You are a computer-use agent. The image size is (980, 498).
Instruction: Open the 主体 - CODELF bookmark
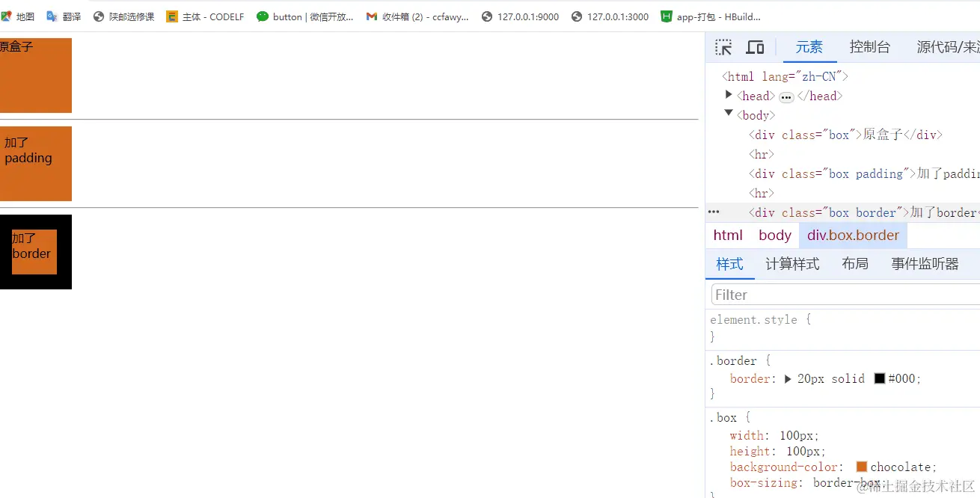[x=205, y=16]
